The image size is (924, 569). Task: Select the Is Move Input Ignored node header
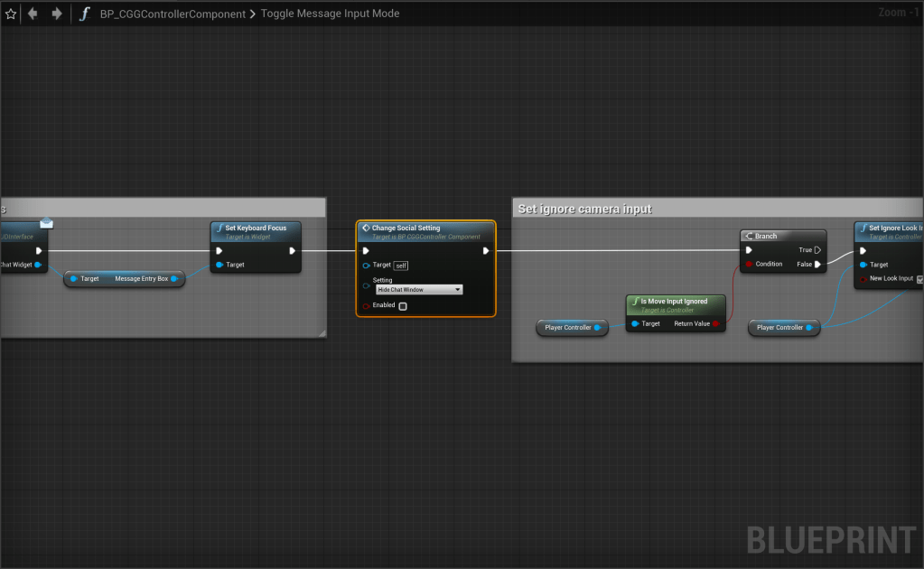click(674, 302)
